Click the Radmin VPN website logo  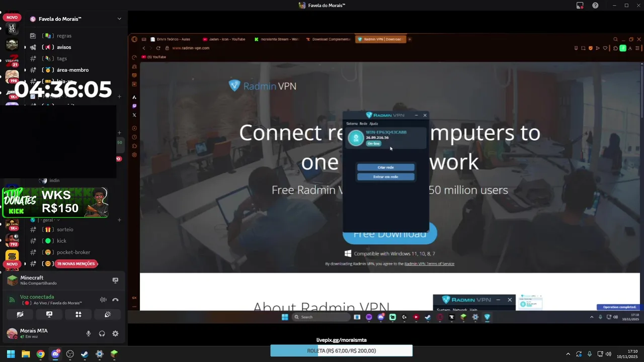point(263,86)
